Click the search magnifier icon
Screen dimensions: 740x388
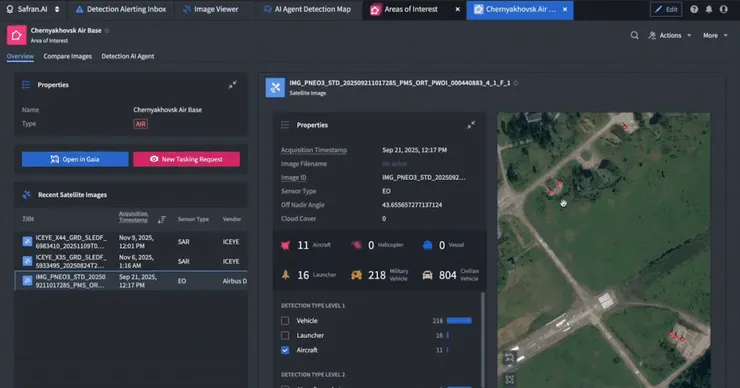point(634,35)
